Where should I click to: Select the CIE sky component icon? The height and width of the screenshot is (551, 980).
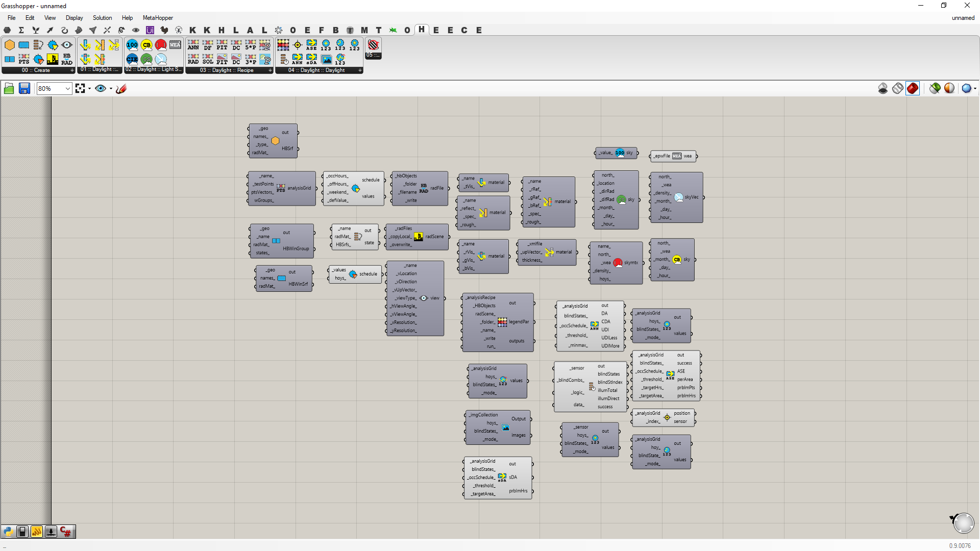(132, 59)
